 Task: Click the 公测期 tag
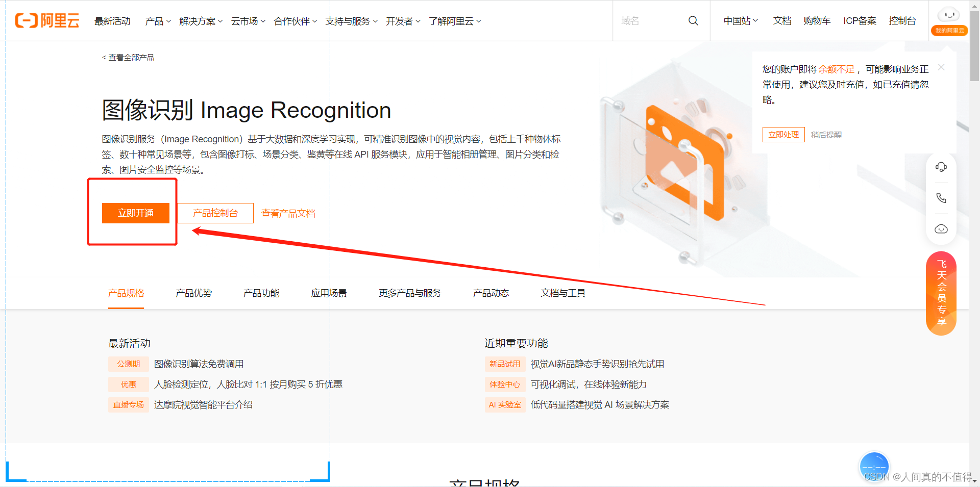coord(129,364)
